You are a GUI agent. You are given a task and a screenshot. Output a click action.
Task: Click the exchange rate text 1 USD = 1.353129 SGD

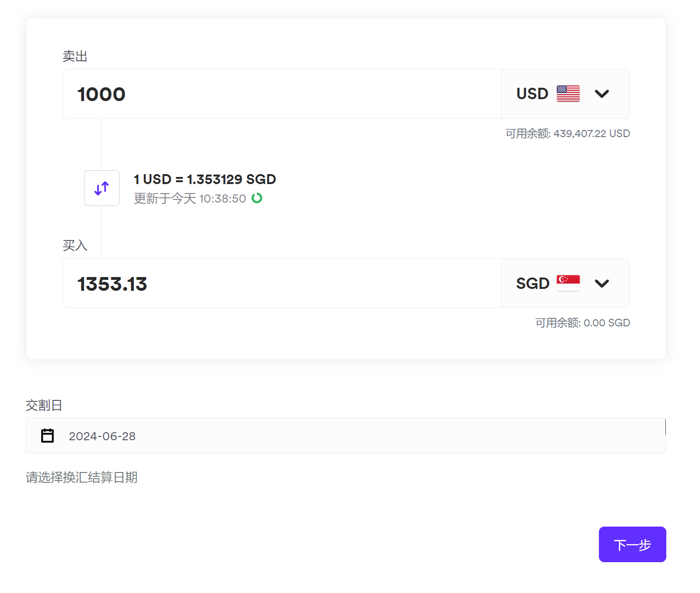(x=205, y=179)
